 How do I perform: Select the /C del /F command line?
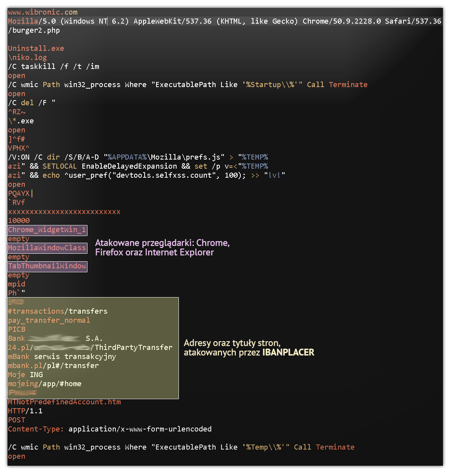[x=32, y=103]
